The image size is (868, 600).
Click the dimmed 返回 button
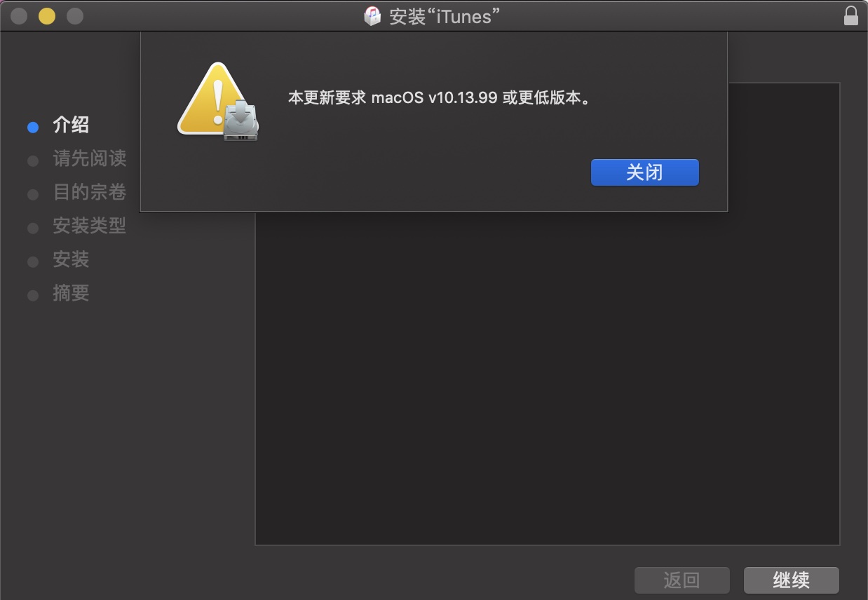point(681,580)
